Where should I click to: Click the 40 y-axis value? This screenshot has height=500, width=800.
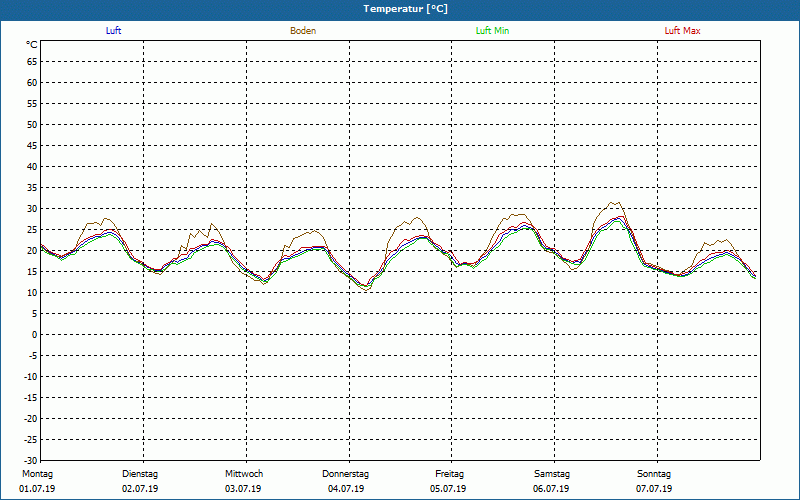point(32,166)
